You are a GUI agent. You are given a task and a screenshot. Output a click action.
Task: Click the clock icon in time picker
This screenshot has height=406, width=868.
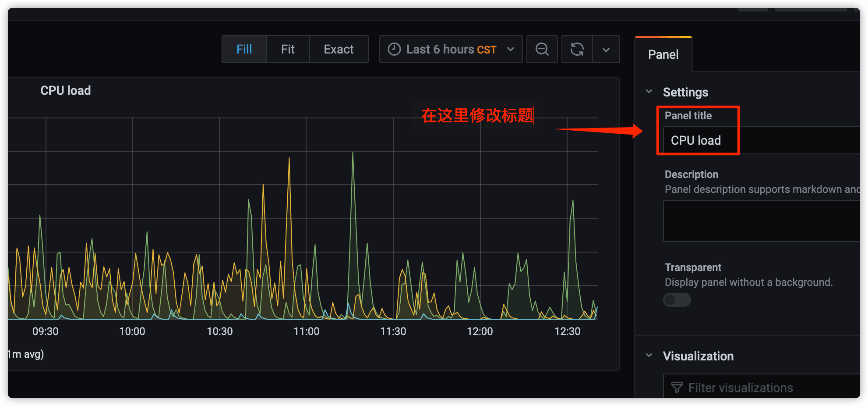(x=394, y=49)
